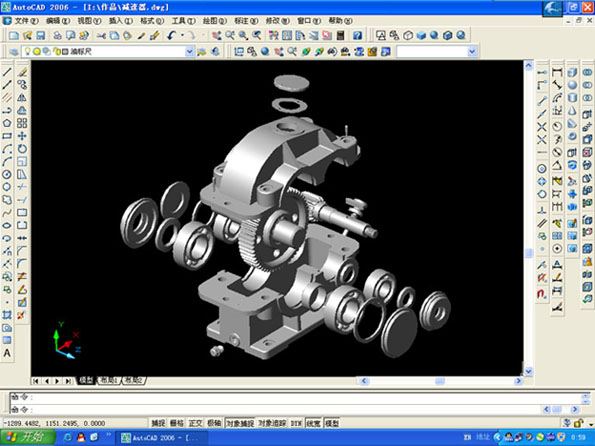Toggle 正交 (Ortho) mode in status bar
595x446 pixels.
click(x=196, y=423)
